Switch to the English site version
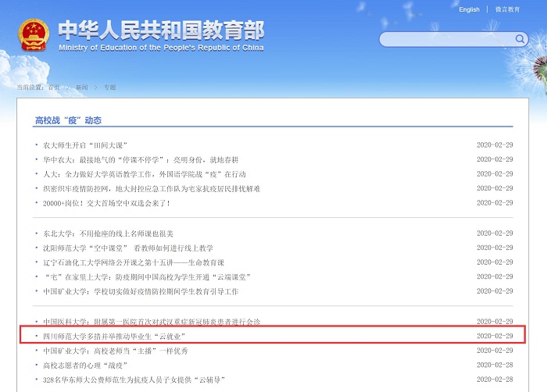The image size is (547, 392). pos(469,9)
